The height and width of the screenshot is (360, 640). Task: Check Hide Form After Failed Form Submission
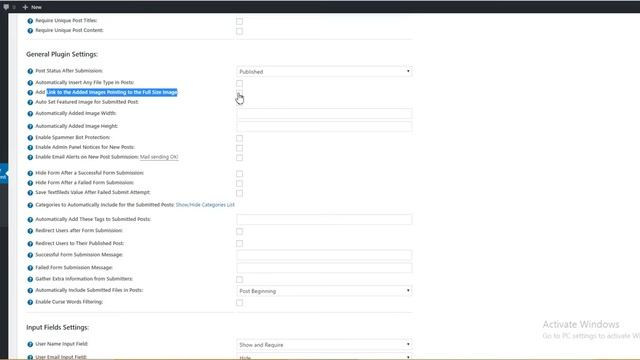pyautogui.click(x=240, y=183)
